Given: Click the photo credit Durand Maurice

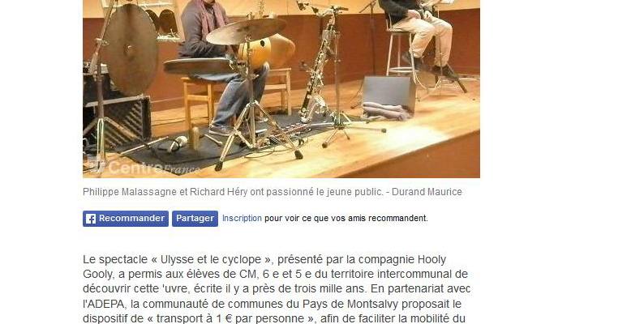Looking at the screenshot, I should pyautogui.click(x=427, y=192).
